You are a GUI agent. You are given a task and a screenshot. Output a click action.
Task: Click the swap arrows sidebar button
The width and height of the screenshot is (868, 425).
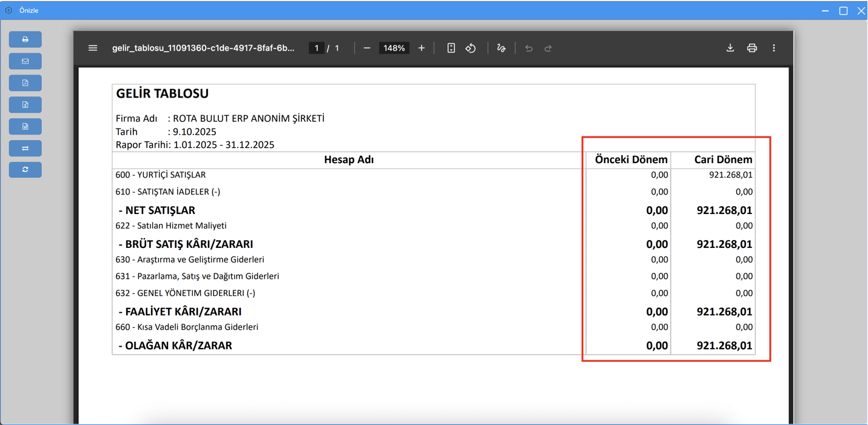[x=25, y=149]
